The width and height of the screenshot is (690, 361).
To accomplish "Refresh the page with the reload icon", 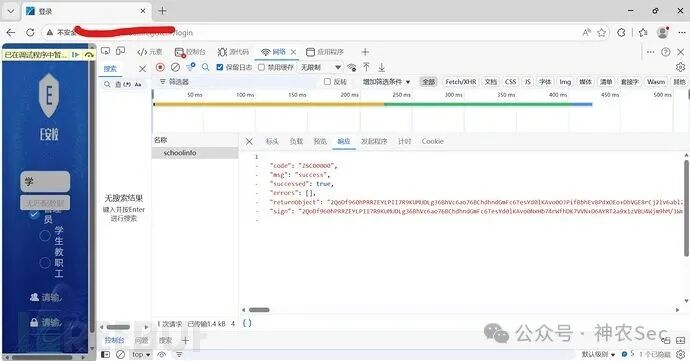I will (x=30, y=32).
